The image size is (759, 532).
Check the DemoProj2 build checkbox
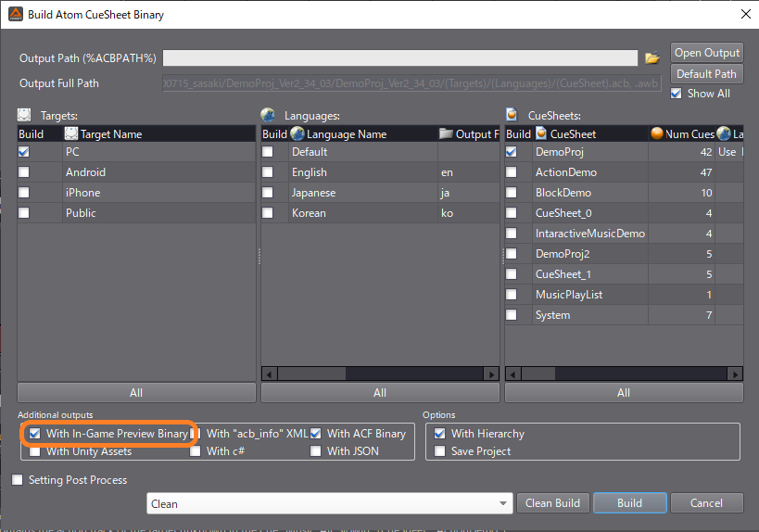pos(512,254)
